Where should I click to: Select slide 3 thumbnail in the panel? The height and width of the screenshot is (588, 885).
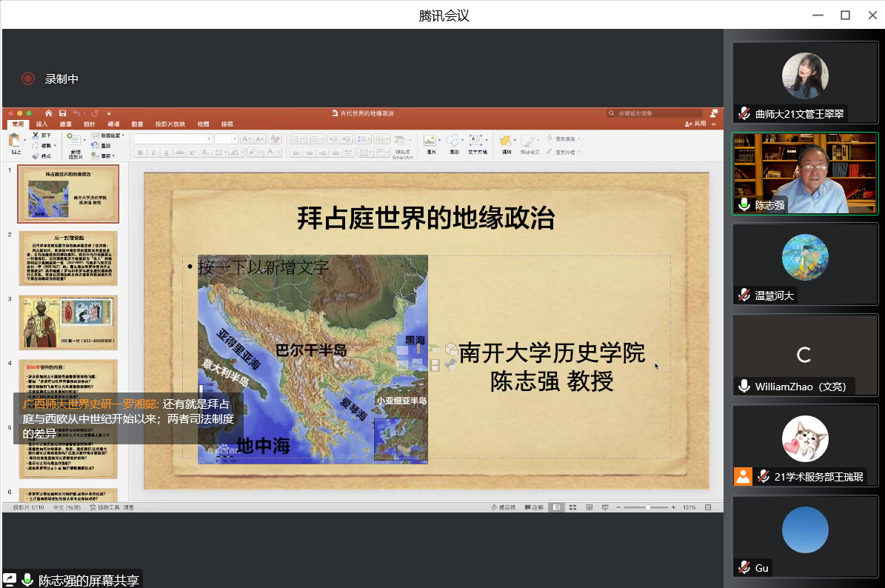coord(68,322)
